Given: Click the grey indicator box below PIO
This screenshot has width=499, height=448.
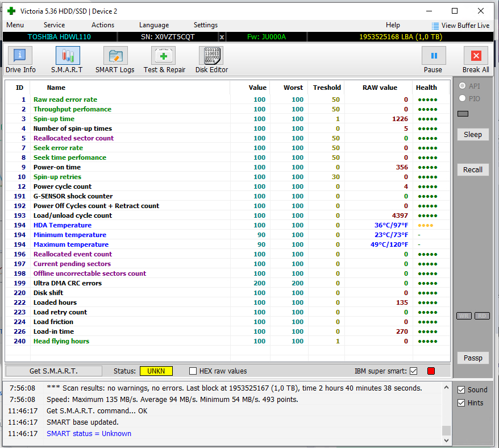Looking at the screenshot, I should pyautogui.click(x=463, y=114).
